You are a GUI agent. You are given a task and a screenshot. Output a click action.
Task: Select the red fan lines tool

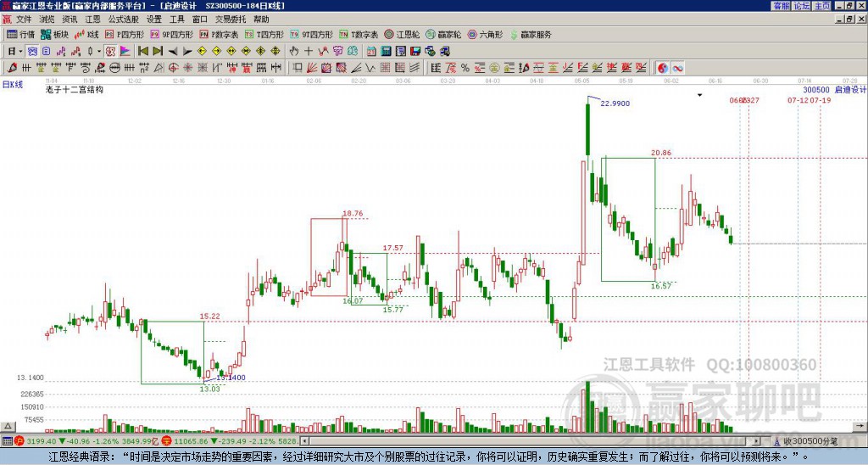[312, 68]
